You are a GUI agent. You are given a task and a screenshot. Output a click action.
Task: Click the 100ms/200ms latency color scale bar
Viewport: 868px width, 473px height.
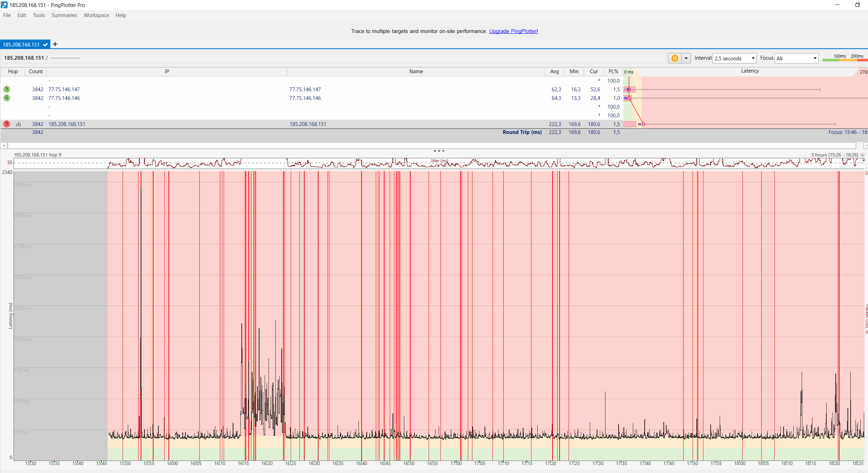[x=845, y=60]
